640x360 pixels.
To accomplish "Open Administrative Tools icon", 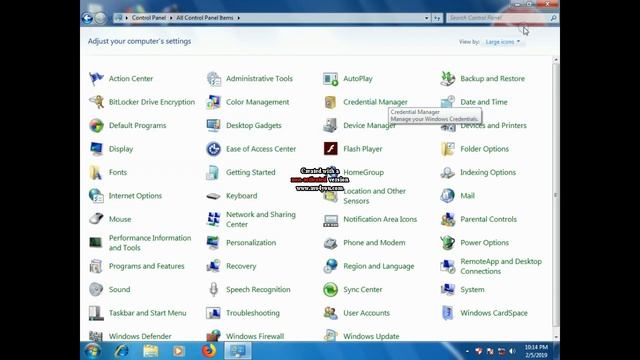I will [213, 78].
